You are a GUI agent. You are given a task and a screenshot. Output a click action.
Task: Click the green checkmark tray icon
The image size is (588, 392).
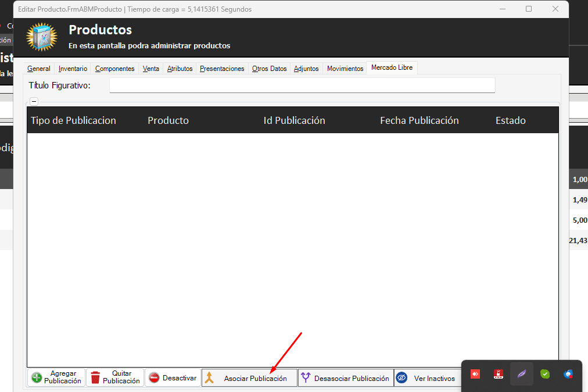point(545,374)
